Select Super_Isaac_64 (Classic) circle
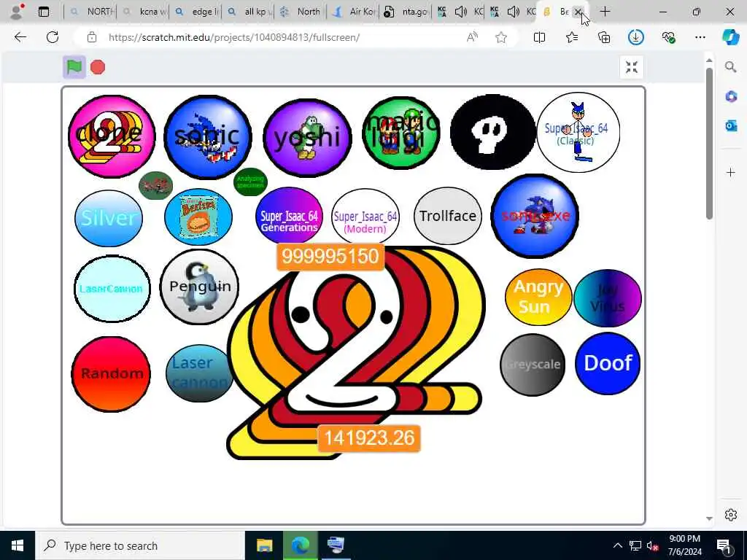 coord(578,133)
